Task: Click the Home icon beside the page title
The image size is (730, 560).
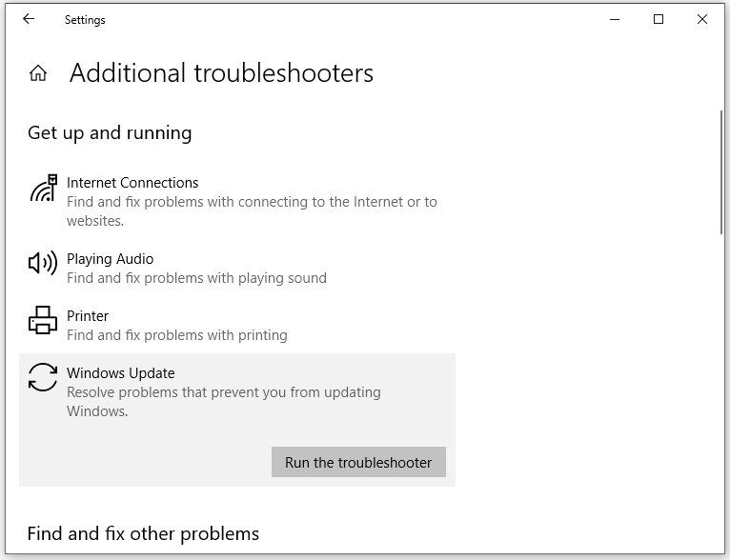Action: click(x=38, y=73)
